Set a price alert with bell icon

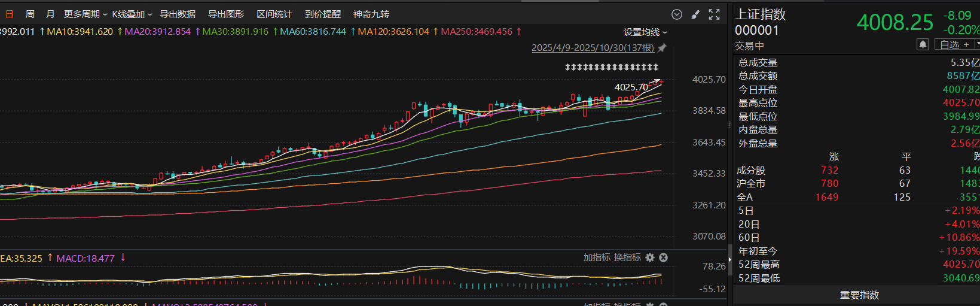coord(923,44)
